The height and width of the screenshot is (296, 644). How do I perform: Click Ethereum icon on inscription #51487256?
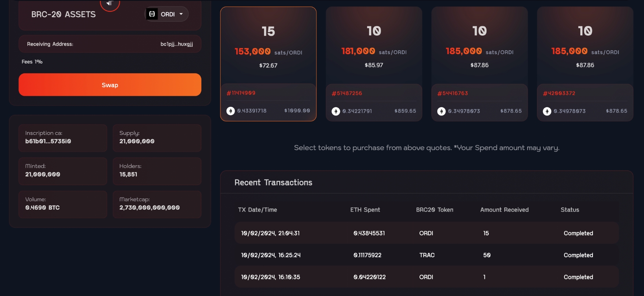pyautogui.click(x=336, y=111)
